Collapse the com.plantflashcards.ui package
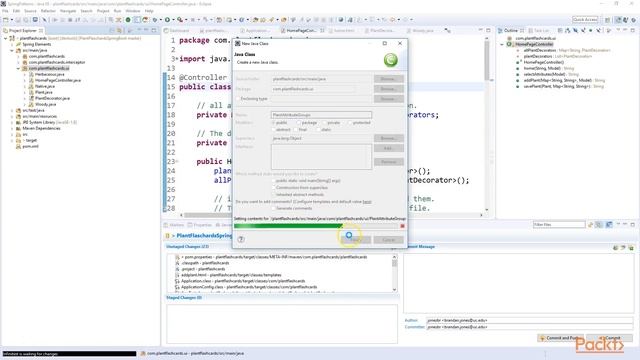640x360 pixels. tap(18, 68)
